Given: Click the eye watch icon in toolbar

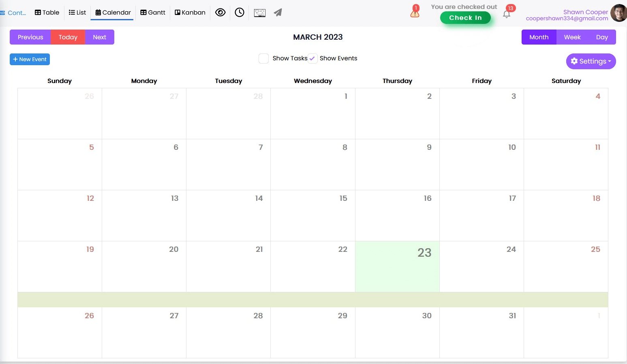Looking at the screenshot, I should 220,13.
